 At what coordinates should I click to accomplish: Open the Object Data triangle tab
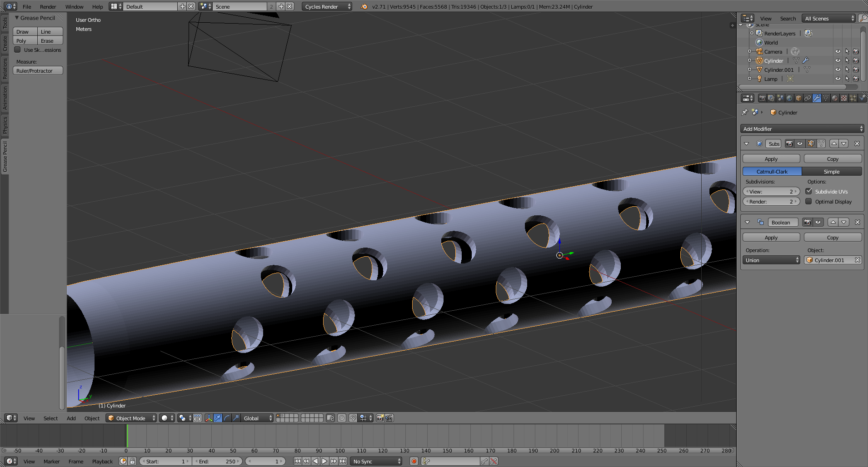[826, 98]
